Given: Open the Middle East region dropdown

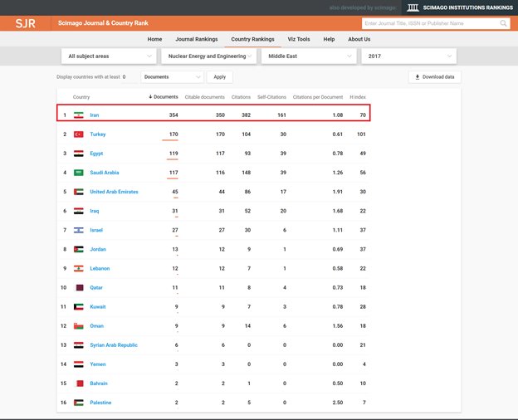Looking at the screenshot, I should (308, 56).
